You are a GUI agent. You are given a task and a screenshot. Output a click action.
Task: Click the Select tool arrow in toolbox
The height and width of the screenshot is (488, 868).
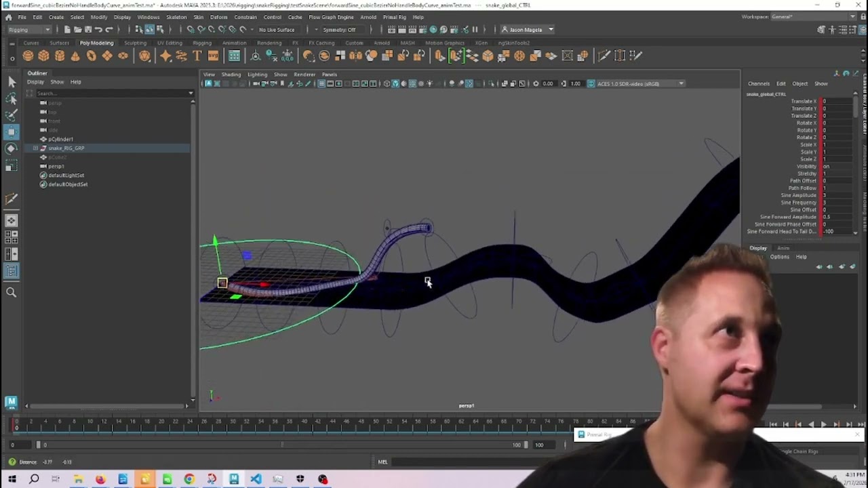[x=11, y=81]
